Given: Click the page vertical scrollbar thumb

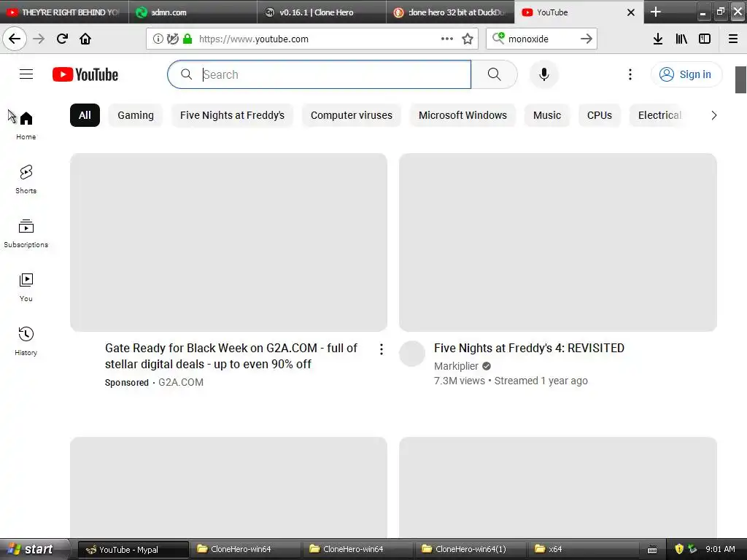Looking at the screenshot, I should [740, 79].
